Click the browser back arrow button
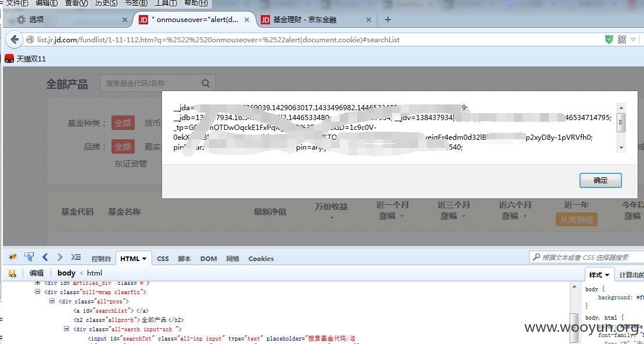Viewport: 644px width, 344px height. 15,40
